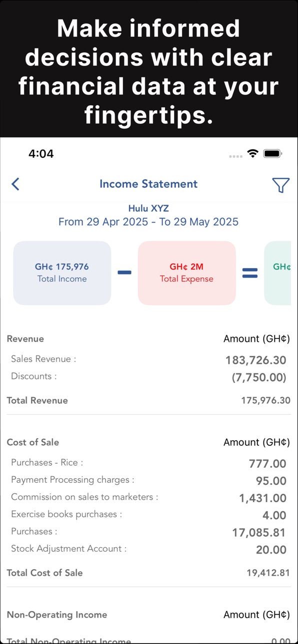Viewport: 298px width, 644px height.
Task: Select the red Total Expense card
Action: 186,273
